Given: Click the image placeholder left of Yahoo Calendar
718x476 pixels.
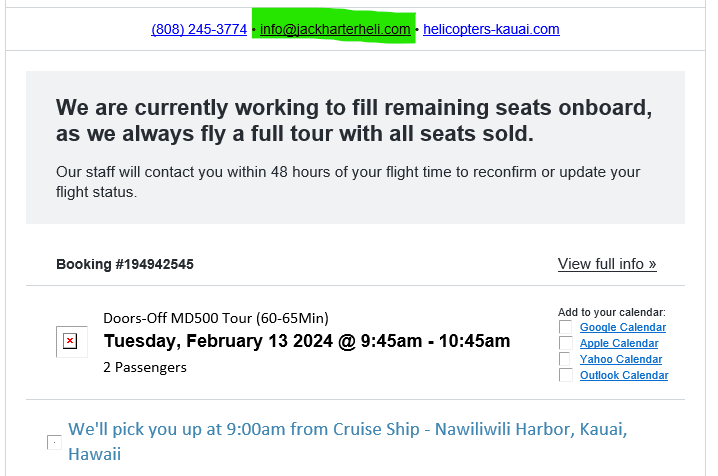Looking at the screenshot, I should pyautogui.click(x=566, y=359).
